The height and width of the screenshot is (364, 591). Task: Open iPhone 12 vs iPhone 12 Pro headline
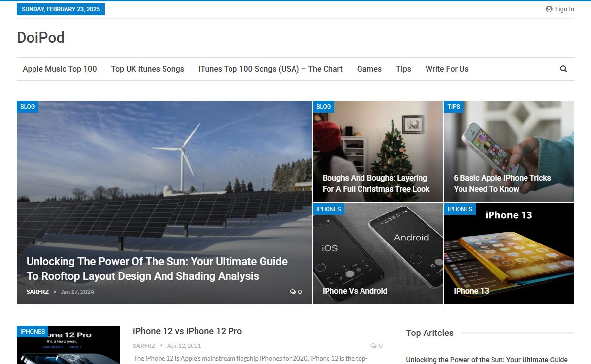pos(187,331)
